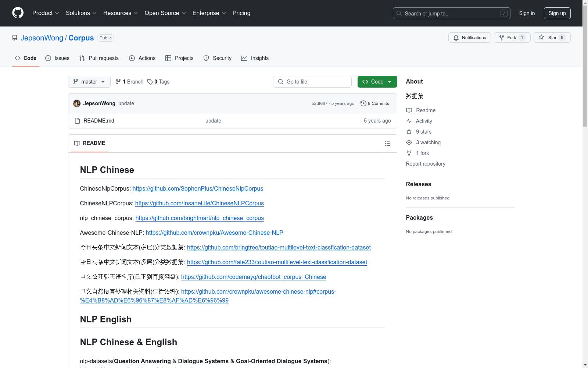
Task: Open the Security tab
Action: tap(218, 58)
